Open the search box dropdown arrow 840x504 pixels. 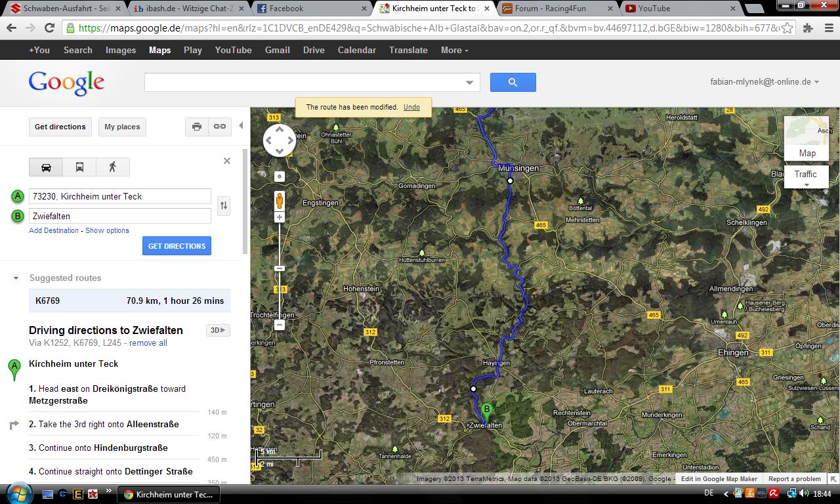(x=469, y=83)
